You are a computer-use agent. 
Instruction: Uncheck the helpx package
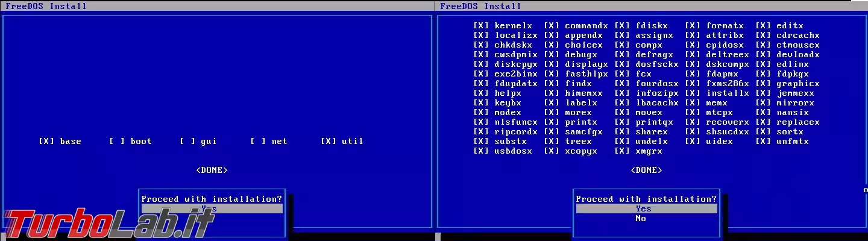(481, 93)
